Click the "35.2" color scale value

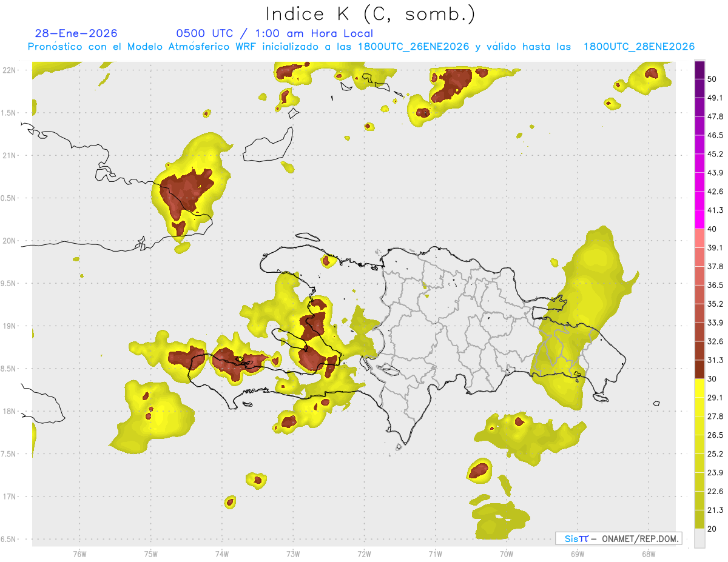click(x=715, y=304)
